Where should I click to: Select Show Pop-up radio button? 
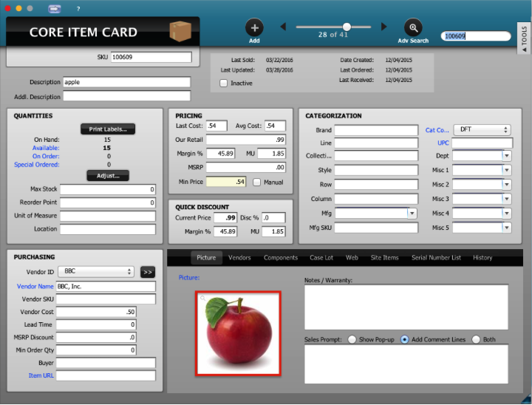click(x=352, y=339)
